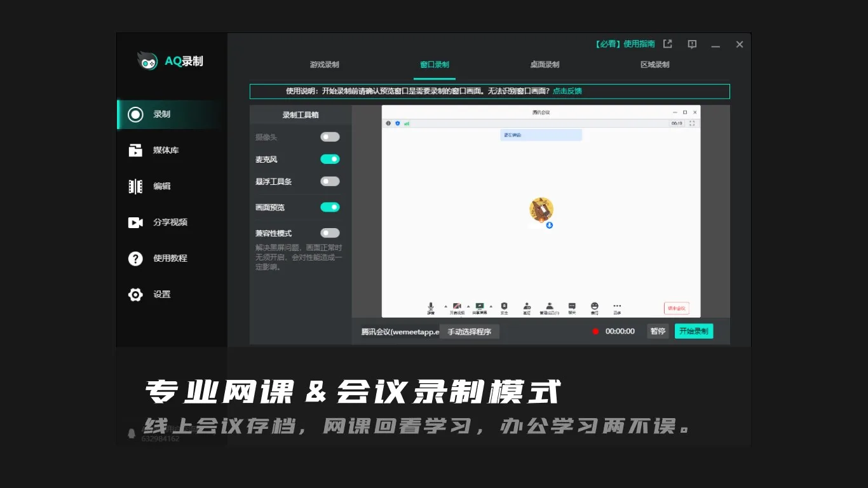This screenshot has height=488, width=868.
Task: Click the crossed-out camera icon in preview
Action: [x=457, y=306]
